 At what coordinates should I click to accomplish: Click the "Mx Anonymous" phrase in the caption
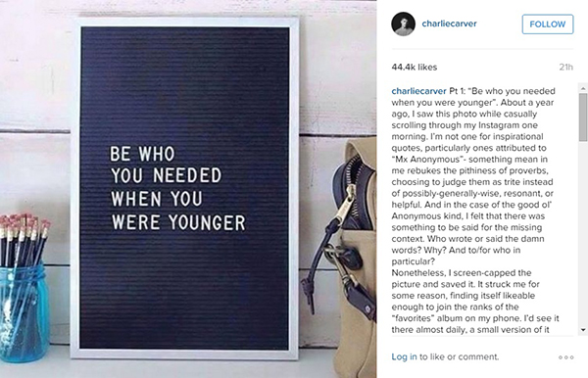point(427,160)
